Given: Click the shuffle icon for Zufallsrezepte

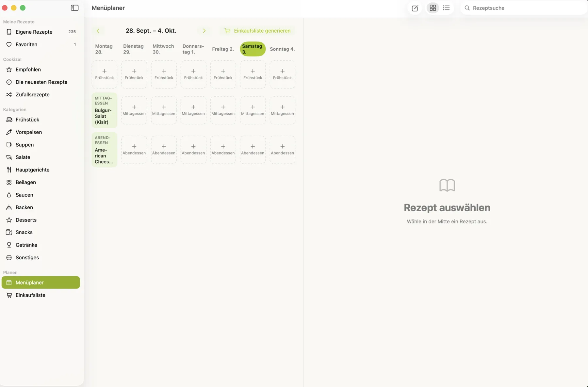Looking at the screenshot, I should tap(9, 95).
